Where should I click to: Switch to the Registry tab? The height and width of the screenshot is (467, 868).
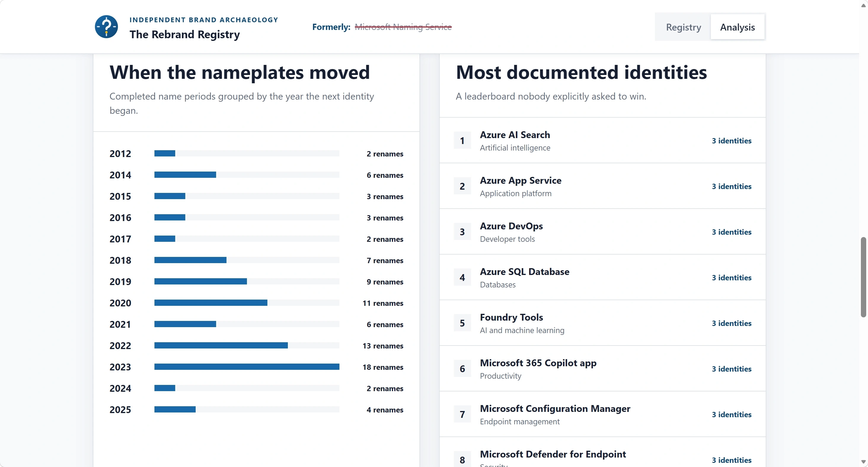683,27
